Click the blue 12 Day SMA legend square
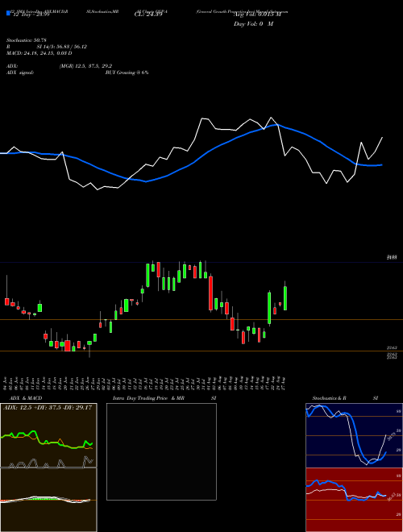 click(9, 14)
